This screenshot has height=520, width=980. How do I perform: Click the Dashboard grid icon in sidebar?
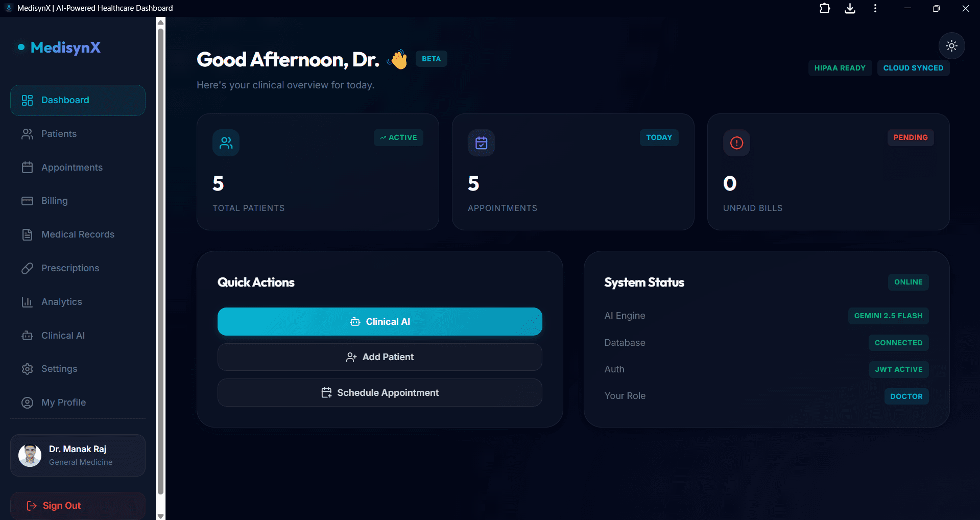[x=27, y=100]
